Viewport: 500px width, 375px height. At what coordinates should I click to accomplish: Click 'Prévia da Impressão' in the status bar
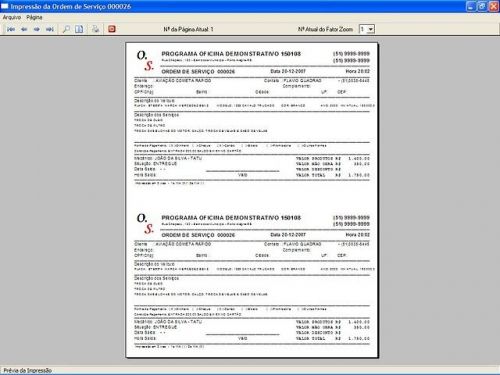click(27, 370)
